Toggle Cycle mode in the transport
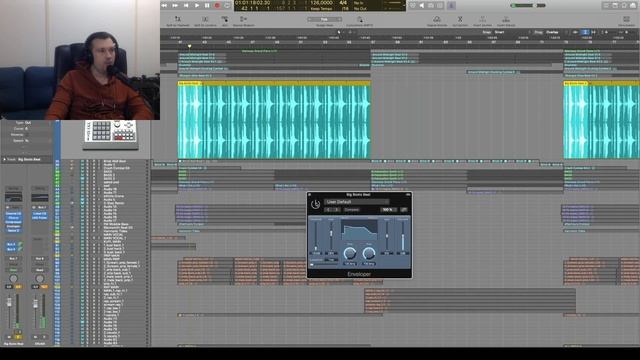The image size is (640, 360). [227, 5]
